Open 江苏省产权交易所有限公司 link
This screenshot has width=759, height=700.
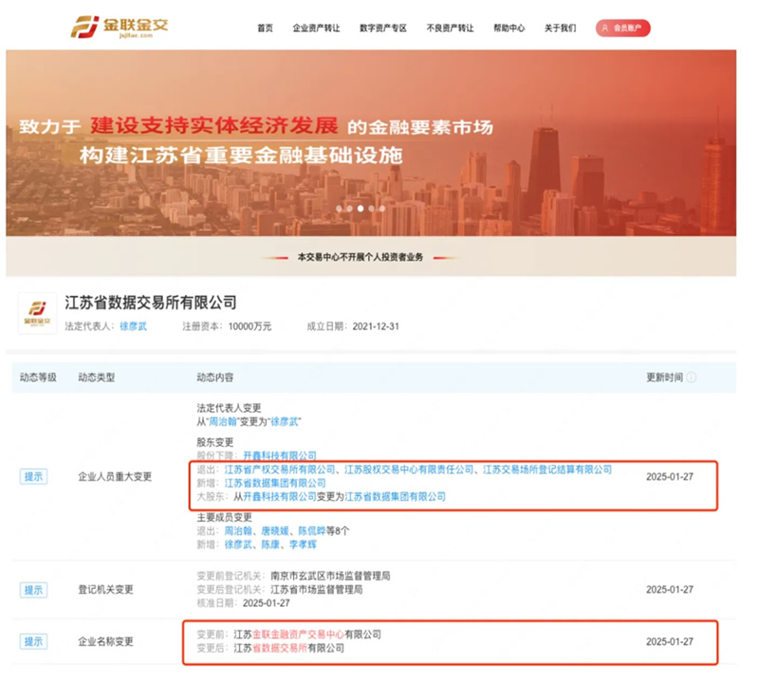(x=280, y=470)
